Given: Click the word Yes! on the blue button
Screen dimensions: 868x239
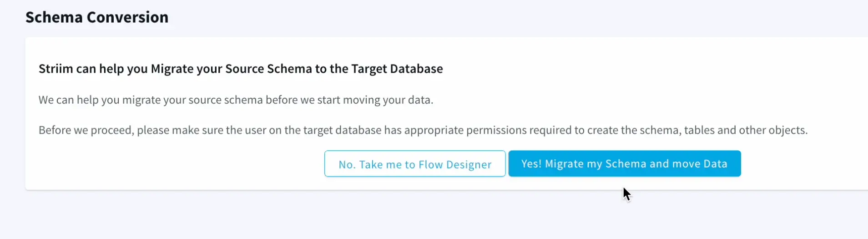Looking at the screenshot, I should pyautogui.click(x=531, y=164).
